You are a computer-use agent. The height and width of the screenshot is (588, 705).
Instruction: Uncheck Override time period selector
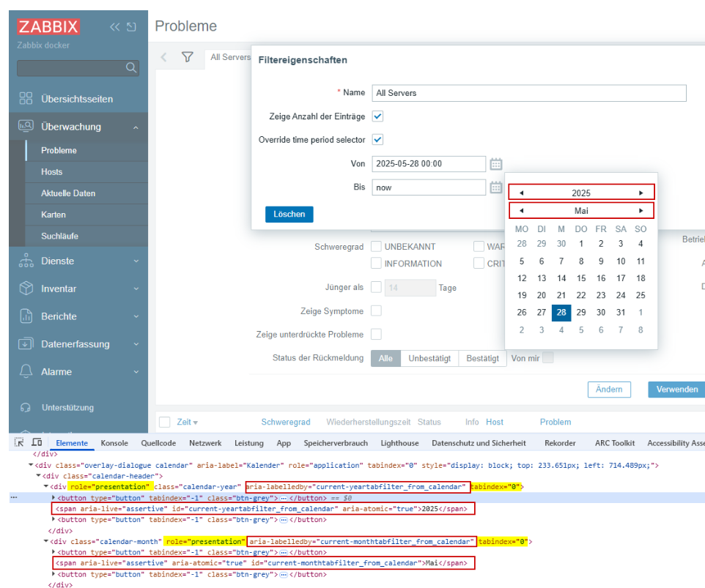[377, 140]
